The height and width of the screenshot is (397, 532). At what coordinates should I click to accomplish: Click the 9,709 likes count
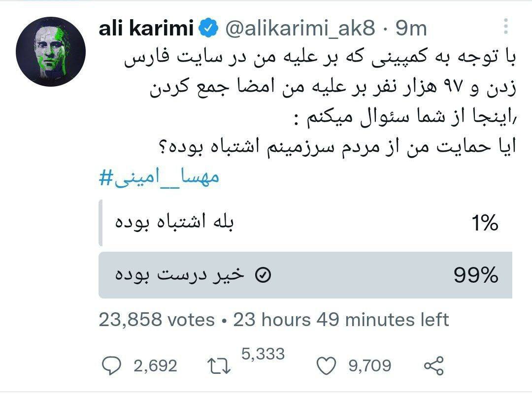pyautogui.click(x=370, y=366)
